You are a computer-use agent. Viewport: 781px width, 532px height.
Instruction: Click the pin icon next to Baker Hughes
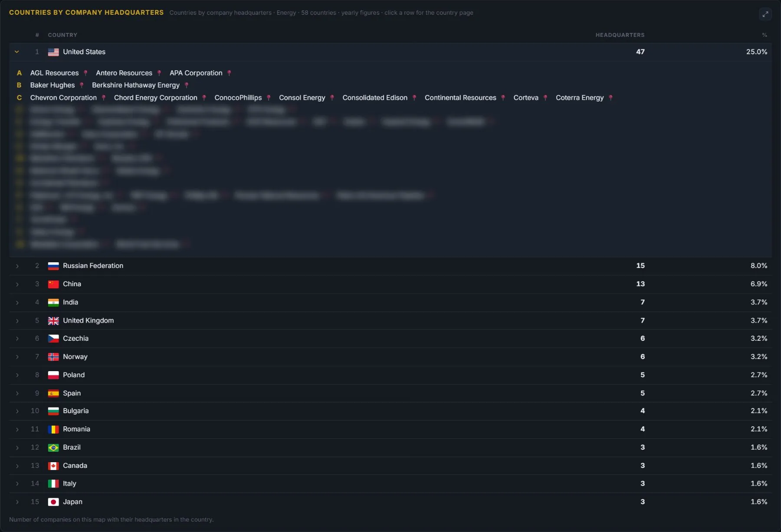coord(82,85)
